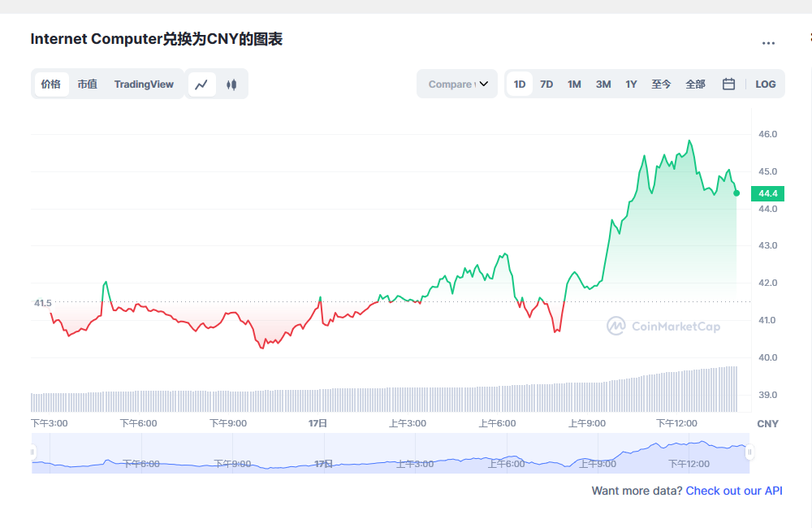Viewport: 812px width, 528px height.
Task: Click the green 44.4 current price label
Action: coord(767,193)
